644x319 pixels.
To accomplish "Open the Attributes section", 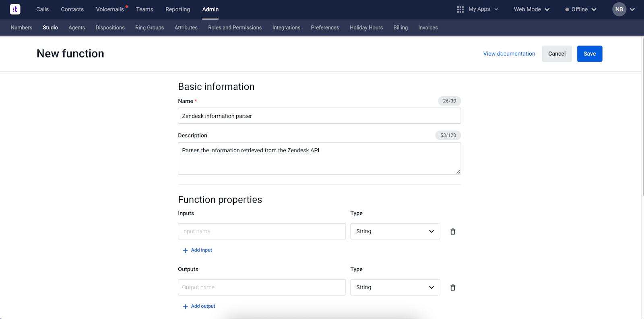I will point(186,27).
